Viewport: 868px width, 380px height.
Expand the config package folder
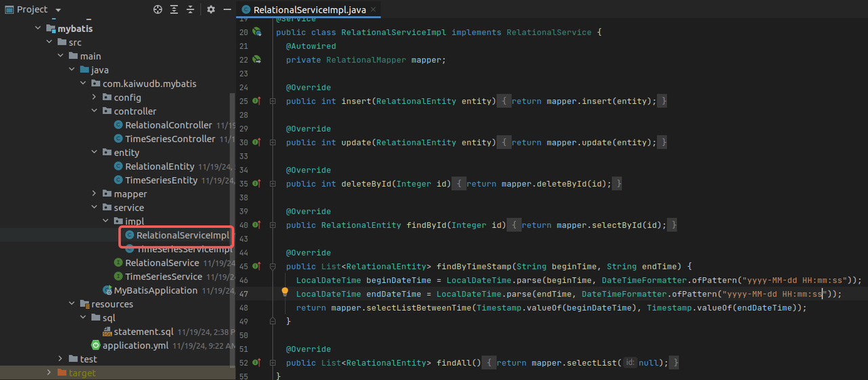[x=95, y=98]
